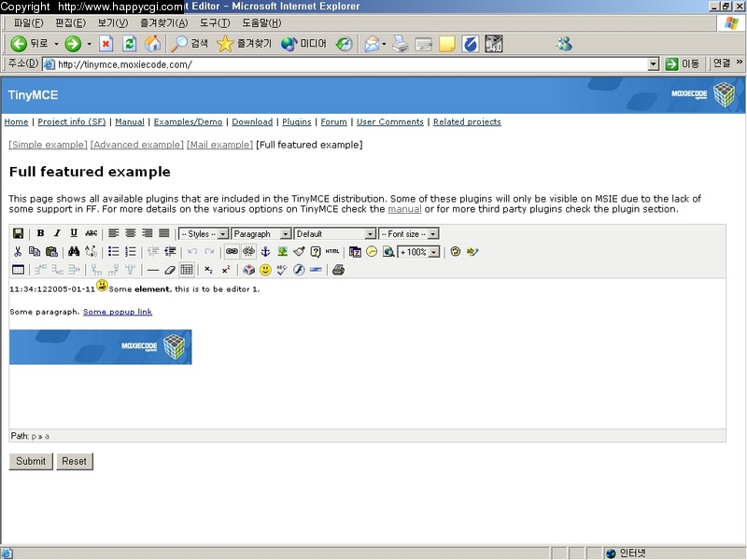The height and width of the screenshot is (560, 747).
Task: Insert an anchor with the anchor icon
Action: (265, 251)
